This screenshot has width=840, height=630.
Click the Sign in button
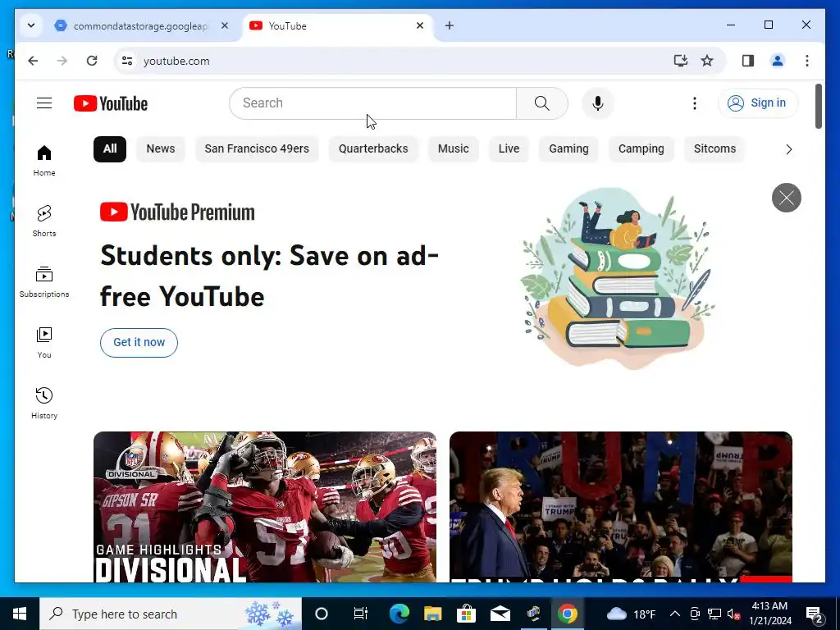pos(757,103)
